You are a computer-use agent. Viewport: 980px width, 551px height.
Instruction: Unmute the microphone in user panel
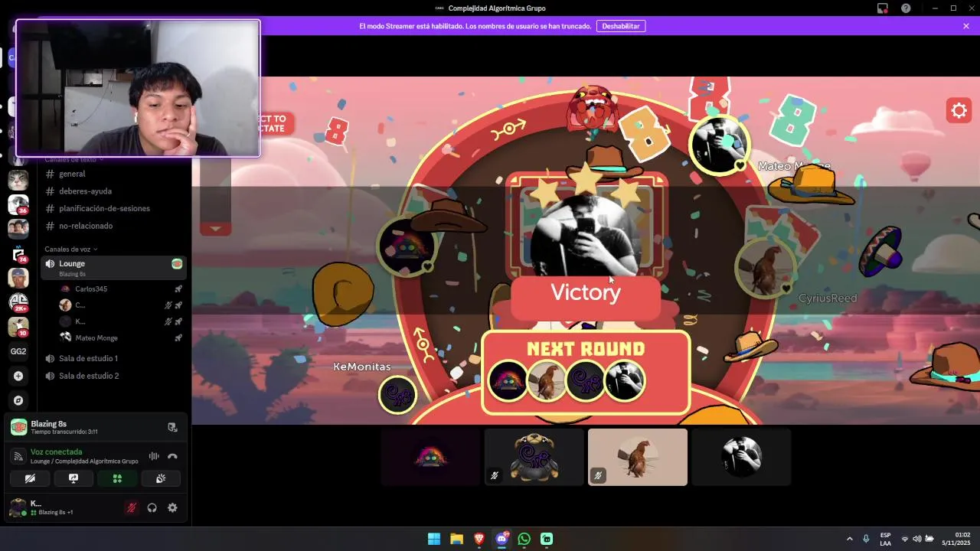pyautogui.click(x=132, y=507)
